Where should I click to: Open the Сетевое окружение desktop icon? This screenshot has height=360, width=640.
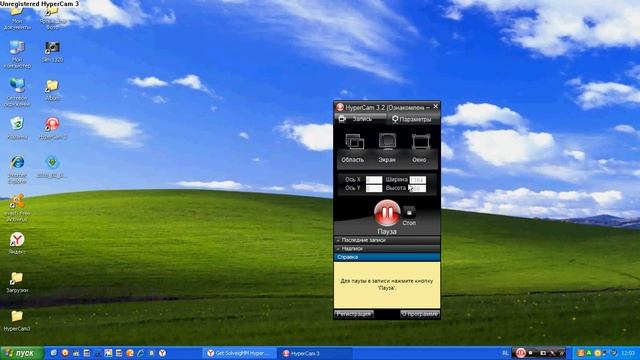[x=17, y=92]
